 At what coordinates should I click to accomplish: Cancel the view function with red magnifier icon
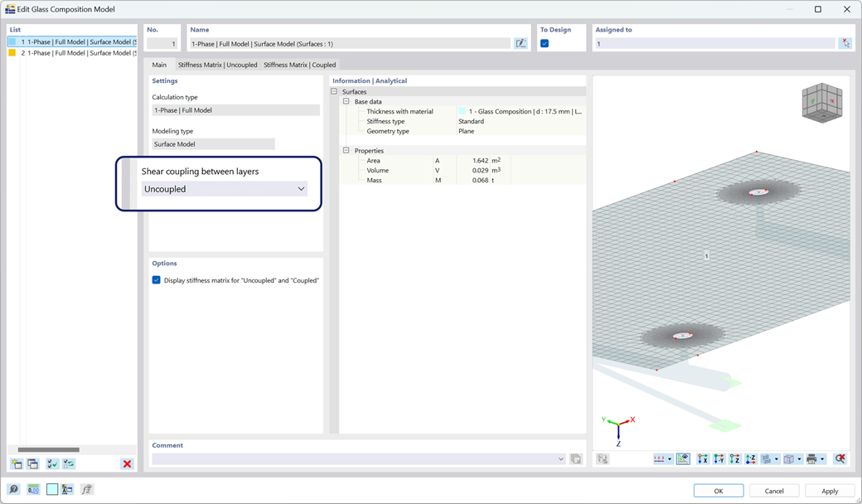pos(840,458)
